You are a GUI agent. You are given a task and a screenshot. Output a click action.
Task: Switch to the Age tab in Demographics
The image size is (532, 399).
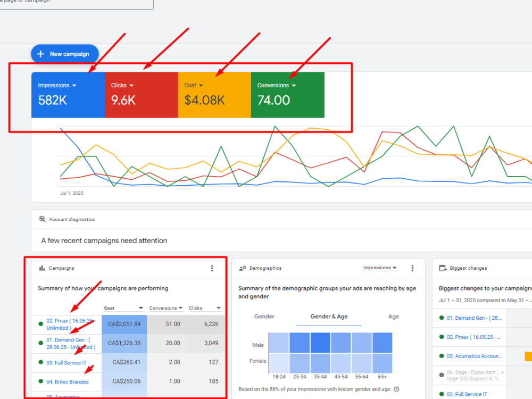(x=394, y=317)
